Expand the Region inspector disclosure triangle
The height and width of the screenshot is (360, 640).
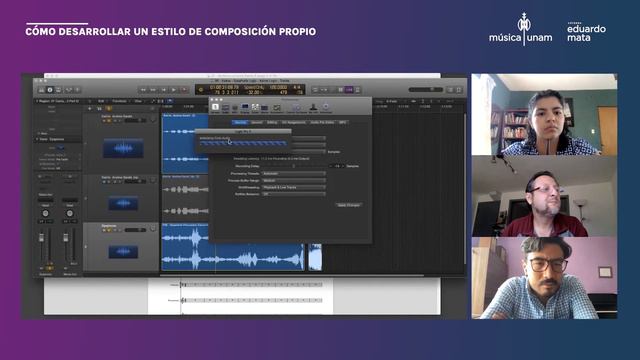[x=37, y=101]
